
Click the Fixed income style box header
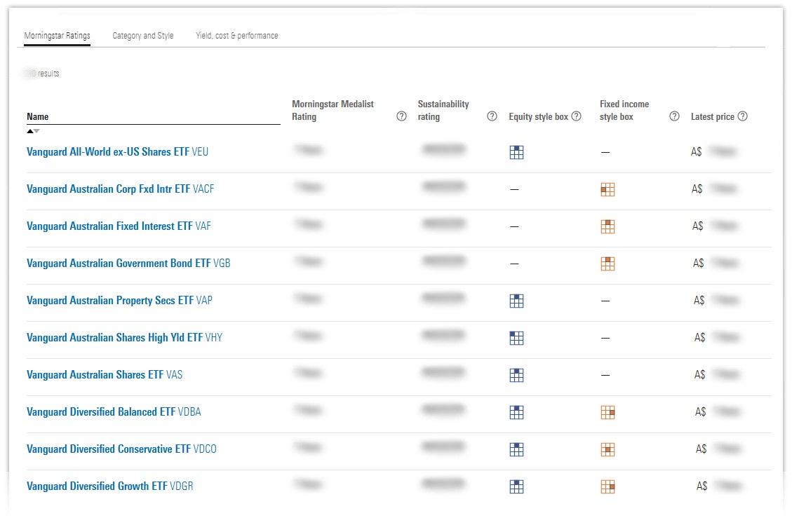pyautogui.click(x=624, y=110)
